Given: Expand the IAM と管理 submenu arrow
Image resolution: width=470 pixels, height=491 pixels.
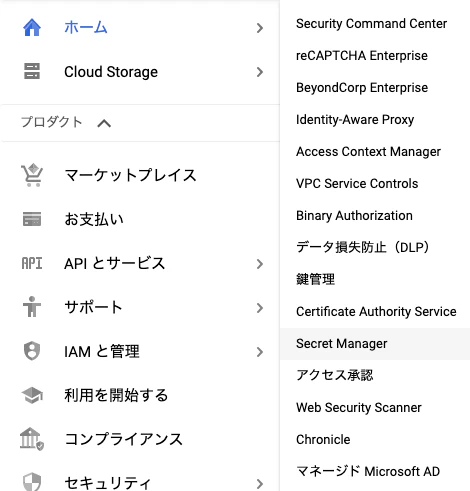Looking at the screenshot, I should [260, 352].
